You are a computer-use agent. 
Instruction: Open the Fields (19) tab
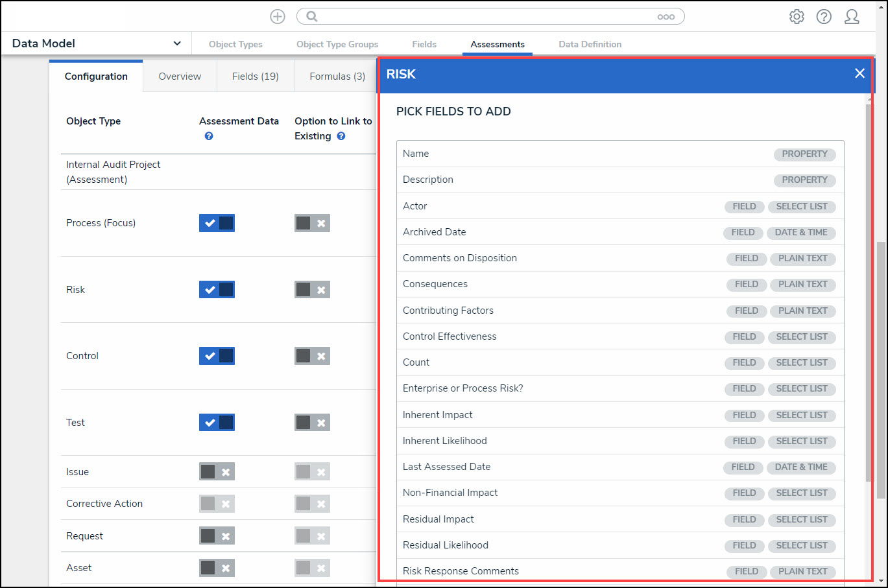click(x=255, y=76)
